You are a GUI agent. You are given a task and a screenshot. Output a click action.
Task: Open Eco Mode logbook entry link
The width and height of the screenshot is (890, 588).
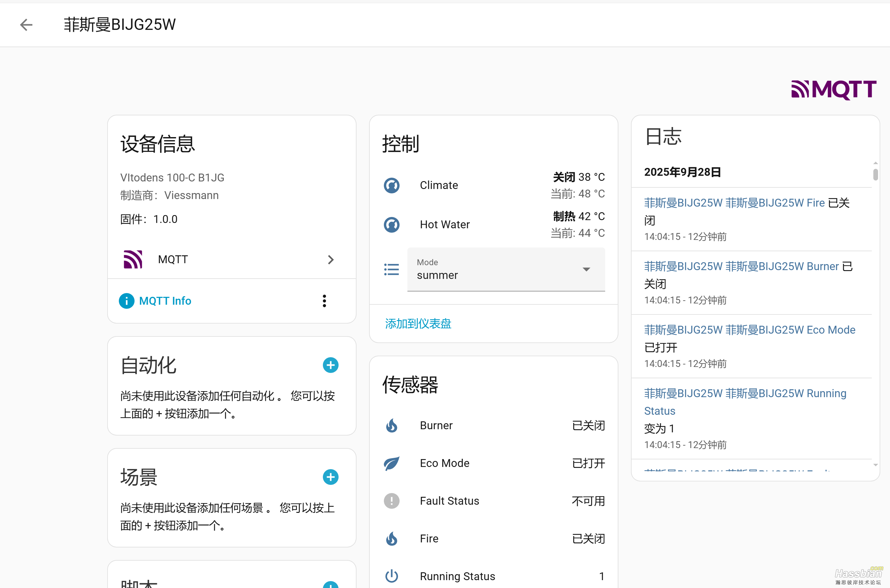coord(749,330)
